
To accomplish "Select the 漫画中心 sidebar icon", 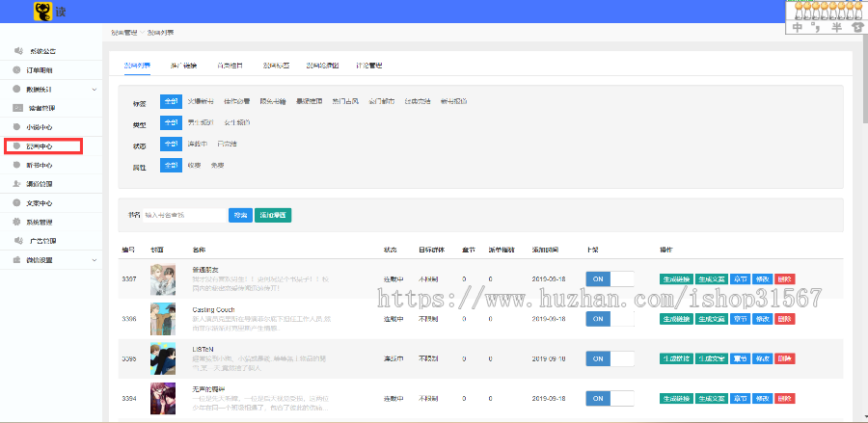I will [x=16, y=145].
